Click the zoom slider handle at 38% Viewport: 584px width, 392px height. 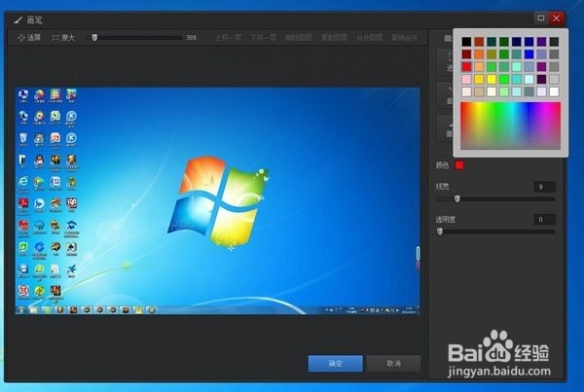(94, 38)
